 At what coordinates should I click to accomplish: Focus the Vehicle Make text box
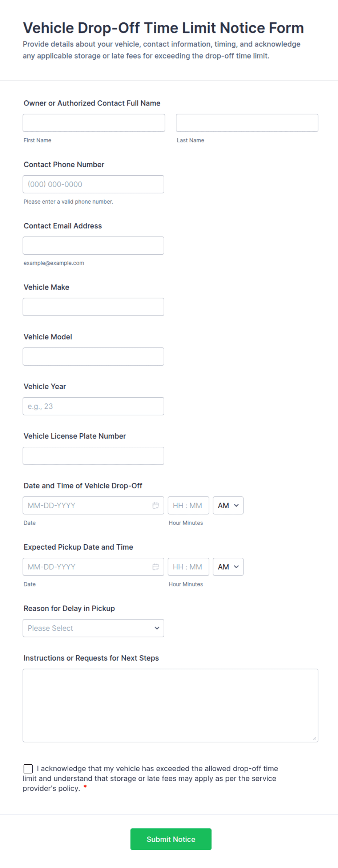tap(93, 307)
